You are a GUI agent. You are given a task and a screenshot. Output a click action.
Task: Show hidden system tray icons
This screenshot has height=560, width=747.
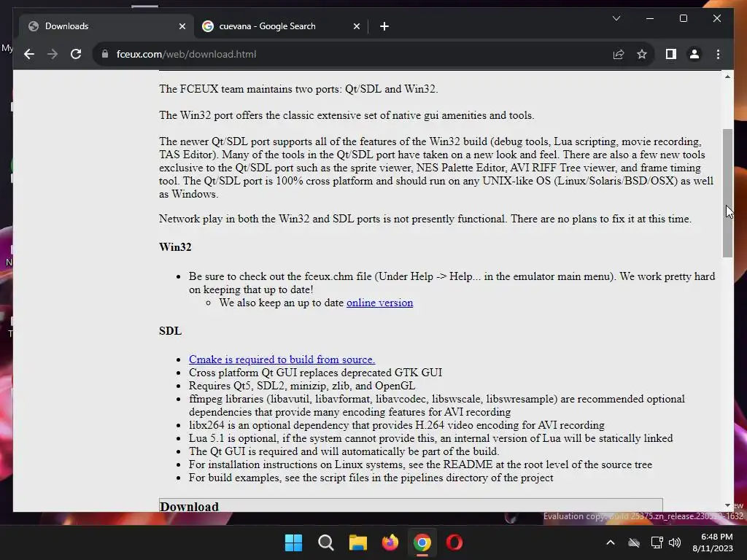611,542
